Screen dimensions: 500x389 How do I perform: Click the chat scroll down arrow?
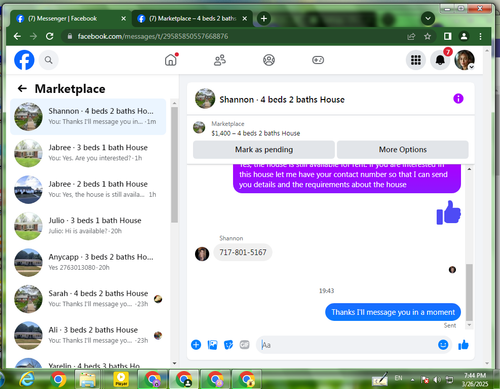tap(469, 325)
